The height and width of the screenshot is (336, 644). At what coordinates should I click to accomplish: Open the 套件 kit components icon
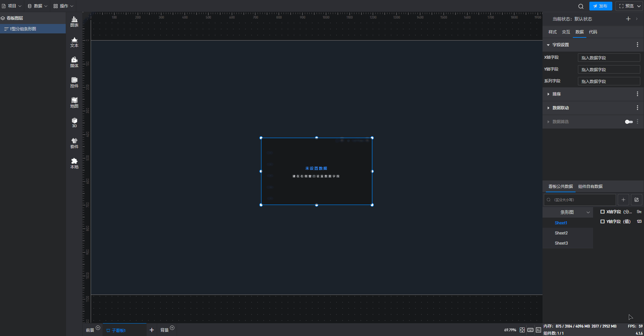point(74,143)
